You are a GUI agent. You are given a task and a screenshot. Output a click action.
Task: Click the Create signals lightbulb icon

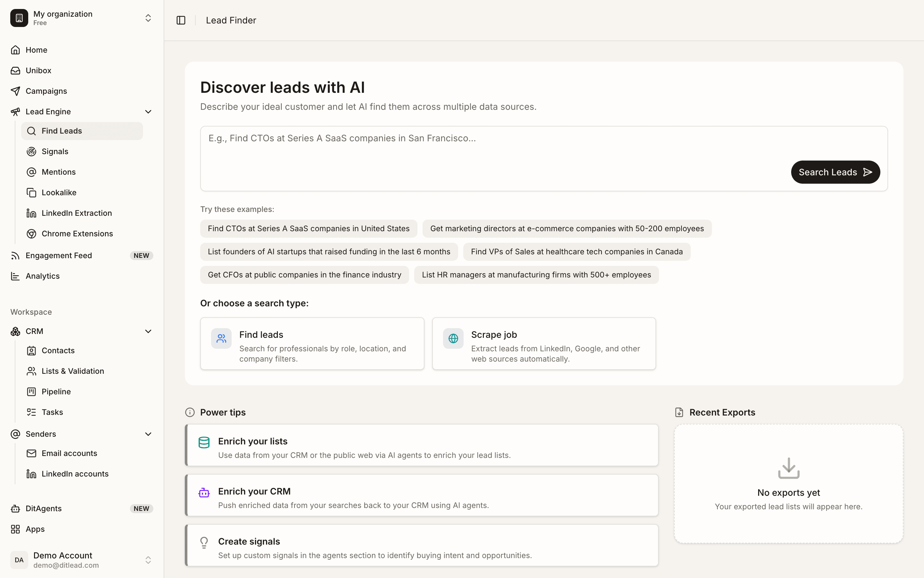(x=204, y=543)
